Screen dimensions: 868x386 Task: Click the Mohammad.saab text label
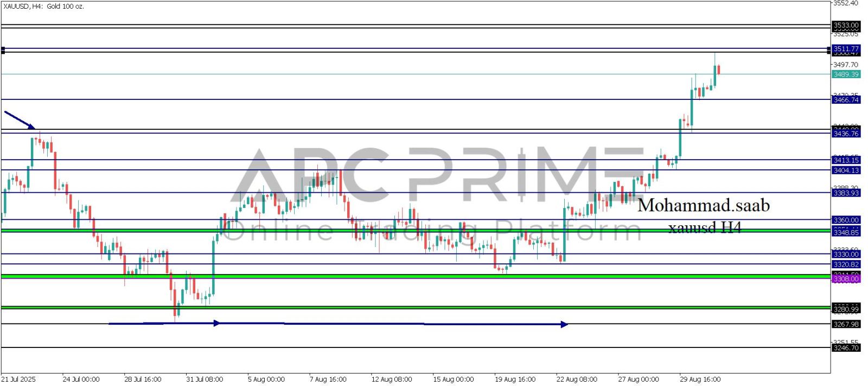(703, 205)
